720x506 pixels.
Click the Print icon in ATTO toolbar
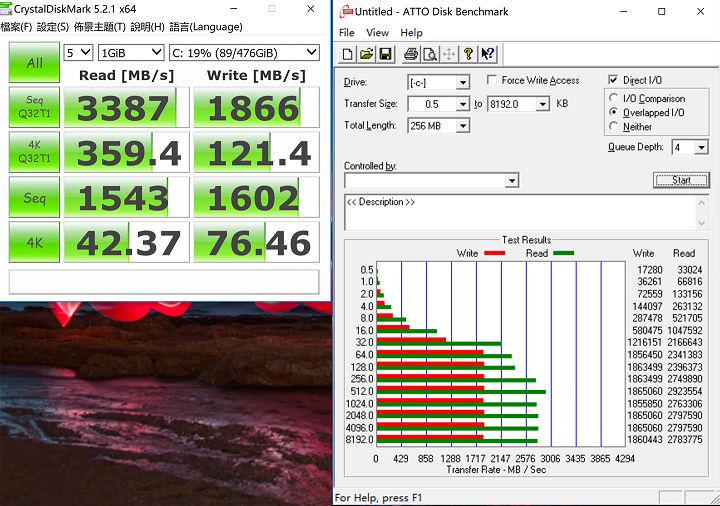(409, 54)
